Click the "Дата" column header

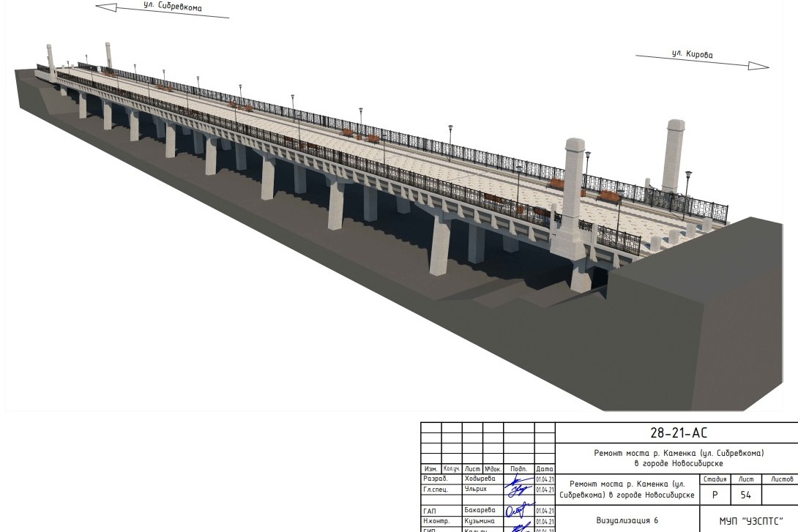click(545, 468)
